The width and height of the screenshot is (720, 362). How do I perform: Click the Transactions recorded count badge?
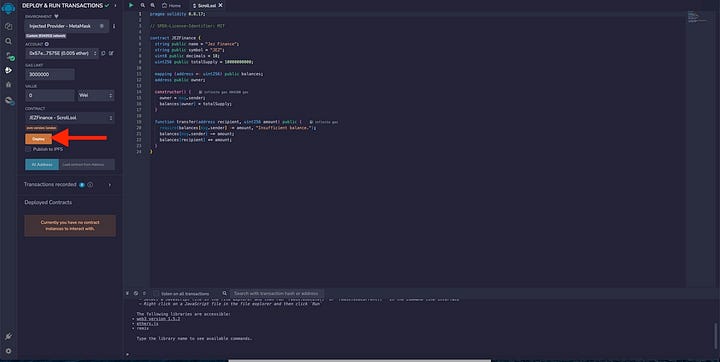click(82, 185)
